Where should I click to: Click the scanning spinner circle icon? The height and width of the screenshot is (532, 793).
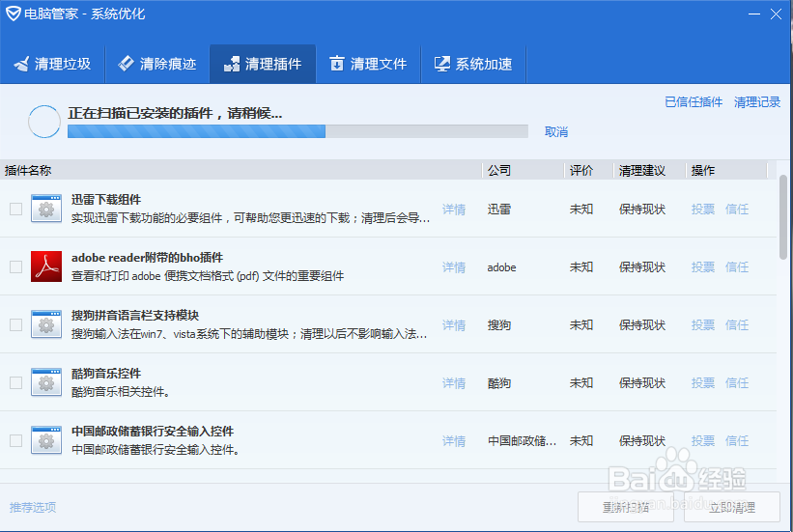[44, 122]
